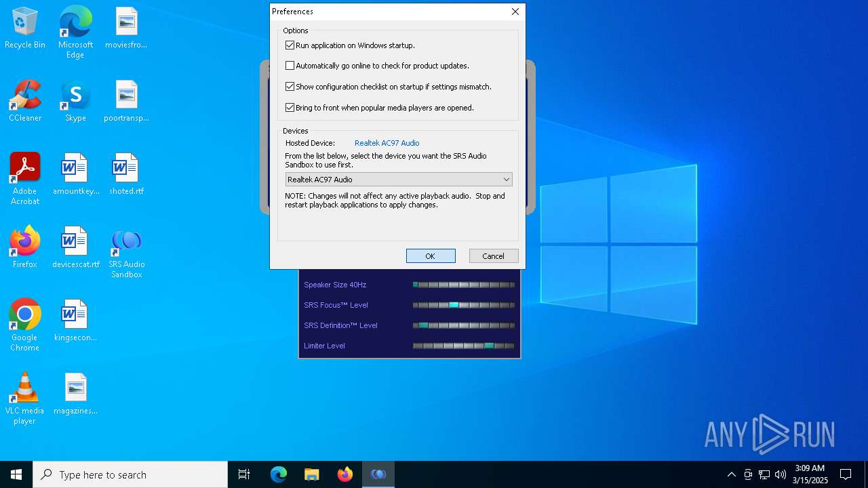Select the devicescat.rtf document icon
868x488 pixels.
click(75, 248)
